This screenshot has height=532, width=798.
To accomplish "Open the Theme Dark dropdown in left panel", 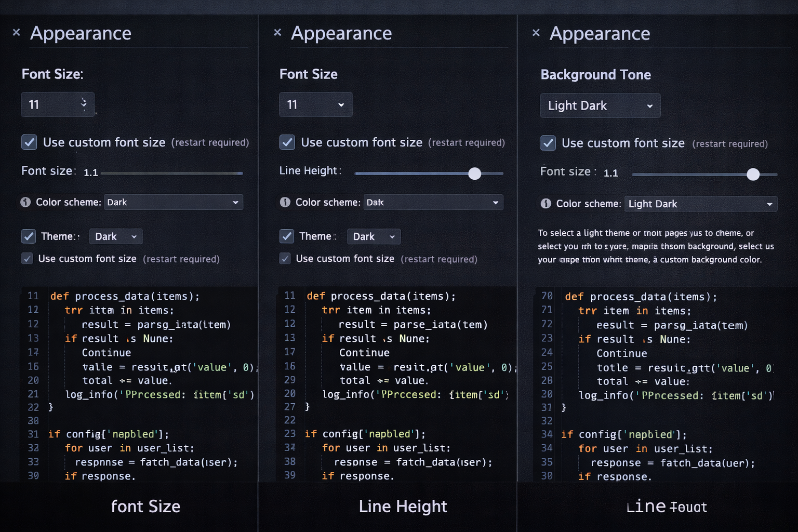I will coord(116,236).
